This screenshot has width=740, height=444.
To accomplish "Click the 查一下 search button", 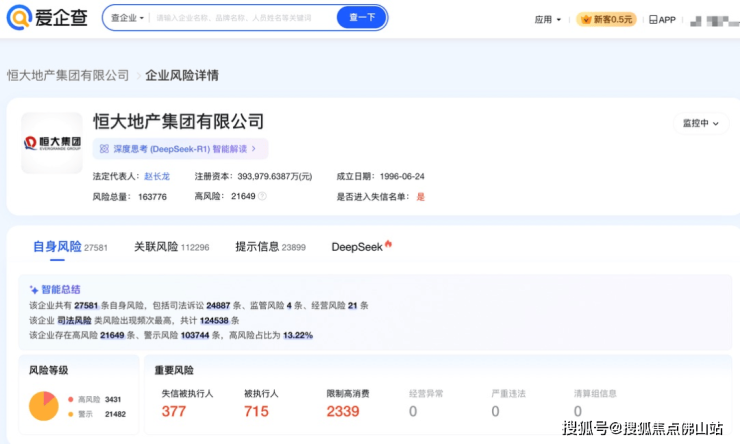I will [x=362, y=17].
